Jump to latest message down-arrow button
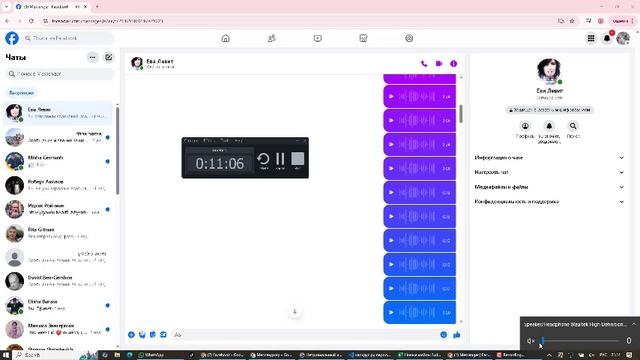This screenshot has width=640, height=360. point(295,312)
